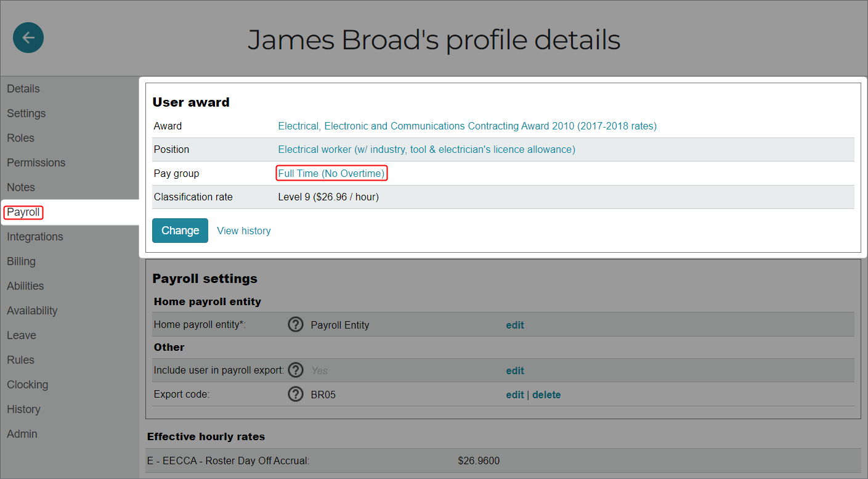View the Admin section
Viewport: 868px width, 479px height.
[x=22, y=433]
